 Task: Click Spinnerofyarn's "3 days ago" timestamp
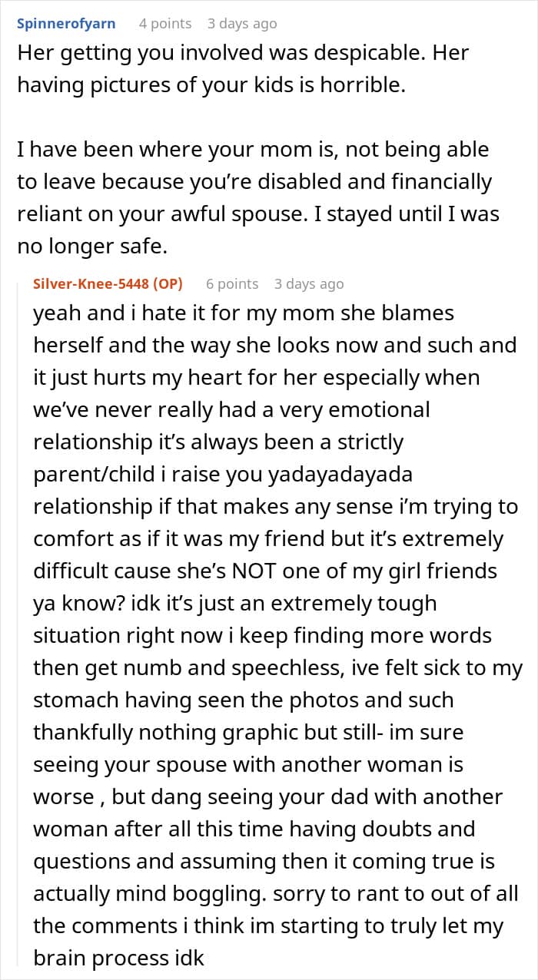241,23
